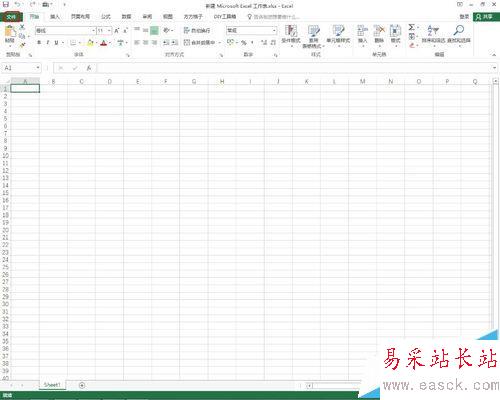500x400 pixels.
Task: Toggle top align for cell content
Action: tap(137, 30)
